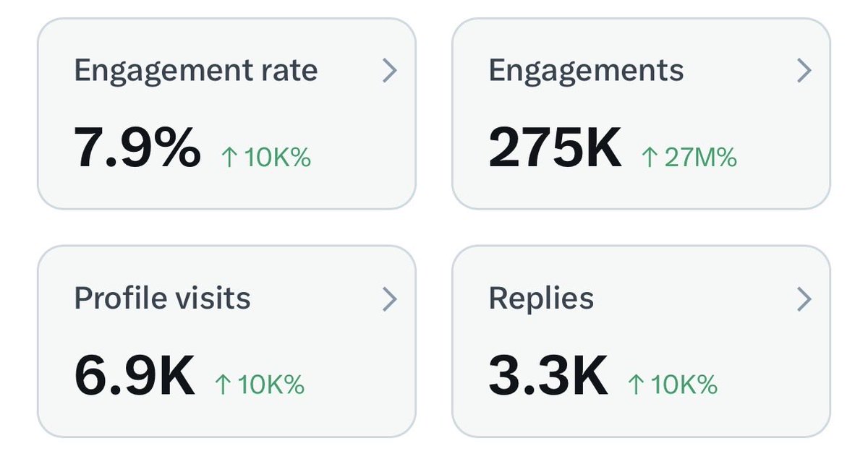
Task: Select the Replies heading text
Action: [542, 299]
